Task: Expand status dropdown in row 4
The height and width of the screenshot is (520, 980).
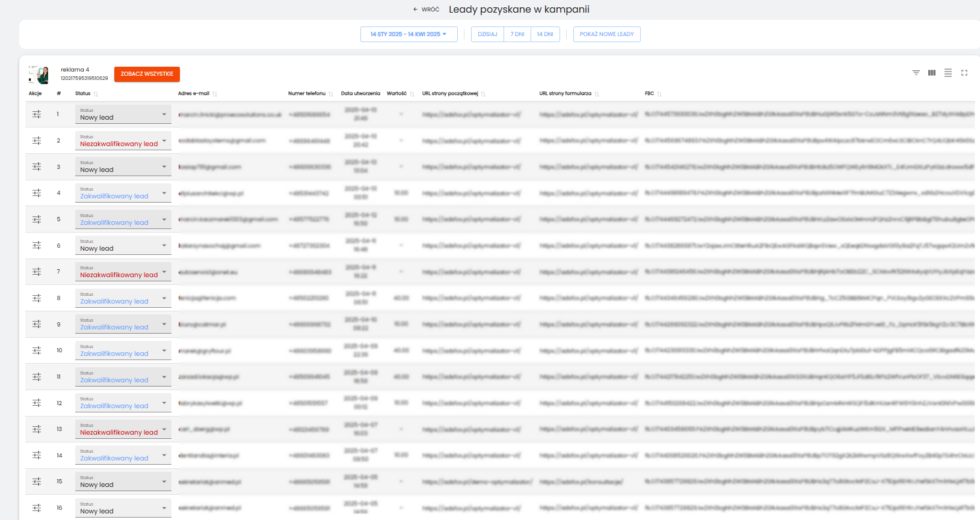Action: click(x=164, y=193)
